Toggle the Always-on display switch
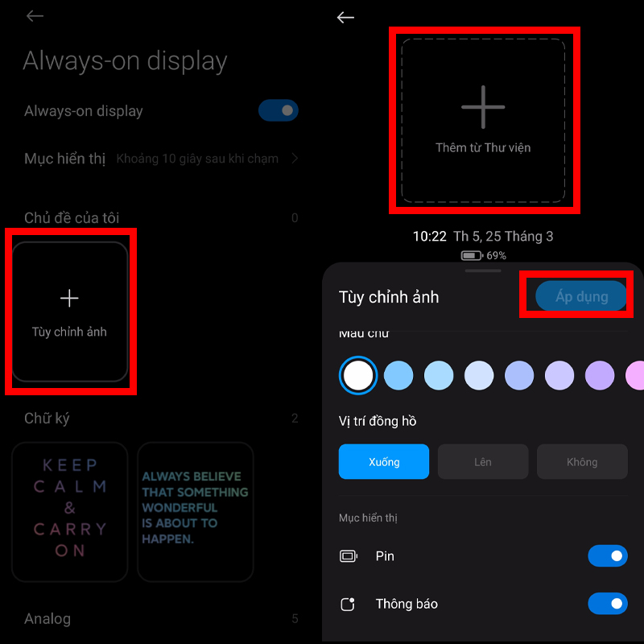The width and height of the screenshot is (644, 644). [279, 110]
